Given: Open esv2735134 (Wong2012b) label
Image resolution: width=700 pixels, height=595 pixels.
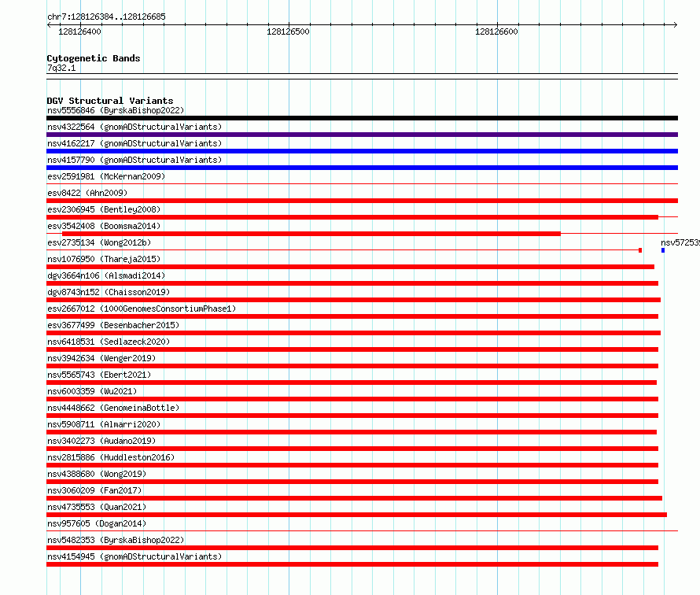Looking at the screenshot, I should click(99, 242).
